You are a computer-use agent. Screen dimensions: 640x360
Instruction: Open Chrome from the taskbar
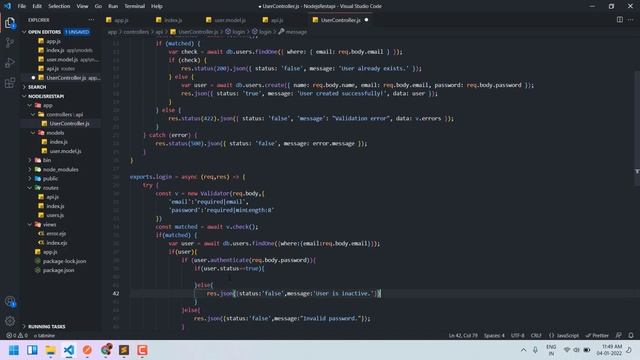click(x=106, y=350)
